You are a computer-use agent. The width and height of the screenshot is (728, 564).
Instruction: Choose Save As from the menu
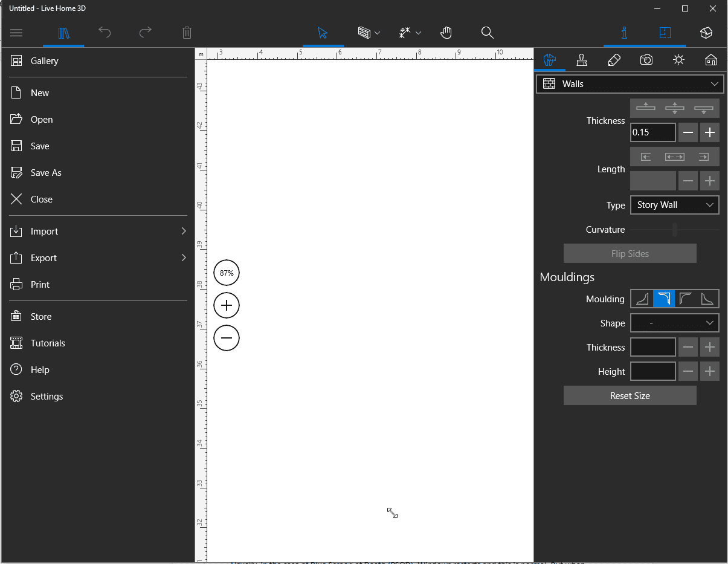(x=98, y=173)
